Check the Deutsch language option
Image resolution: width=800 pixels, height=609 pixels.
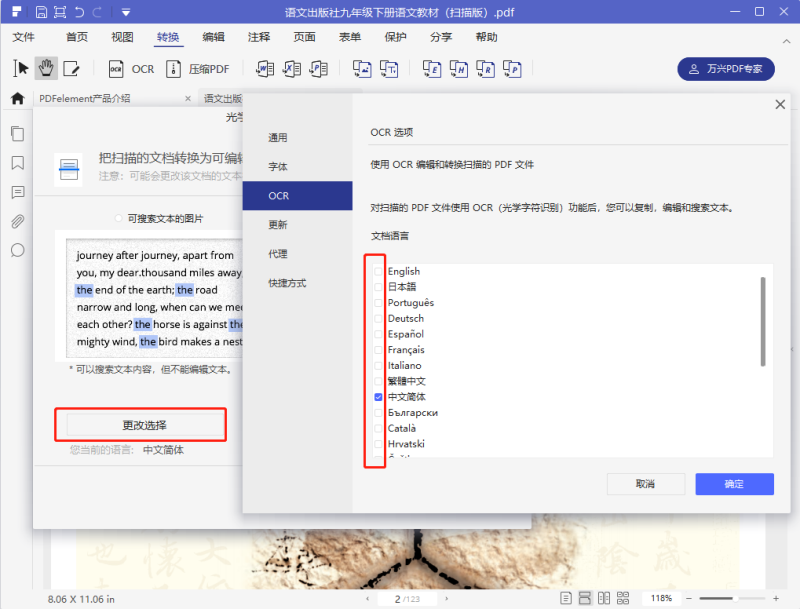click(x=378, y=318)
